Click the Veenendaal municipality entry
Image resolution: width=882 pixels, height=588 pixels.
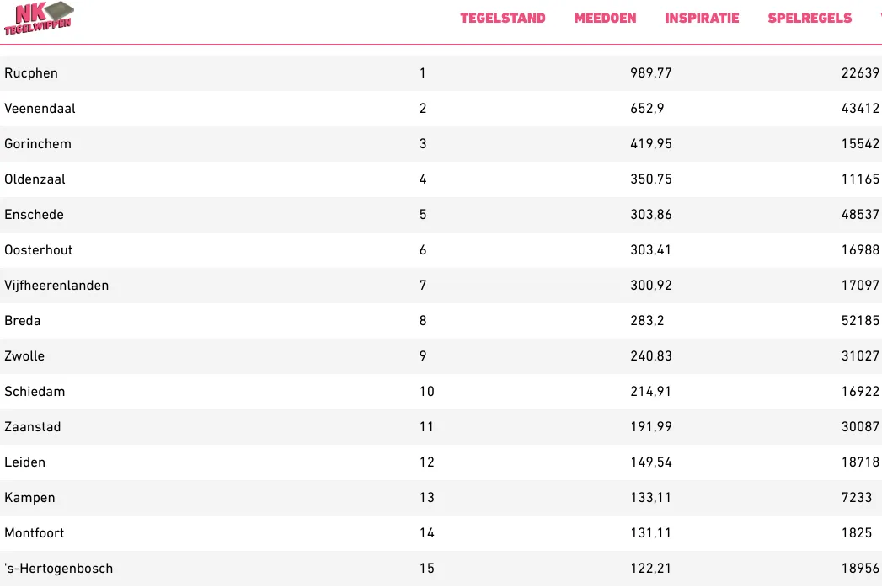click(x=40, y=109)
